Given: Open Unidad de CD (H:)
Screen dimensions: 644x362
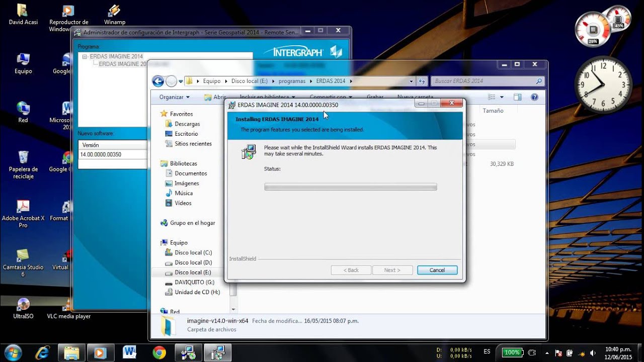Looking at the screenshot, I should (197, 292).
